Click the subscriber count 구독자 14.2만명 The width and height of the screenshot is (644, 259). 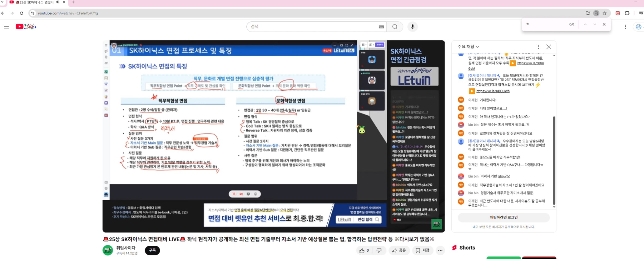(x=127, y=253)
